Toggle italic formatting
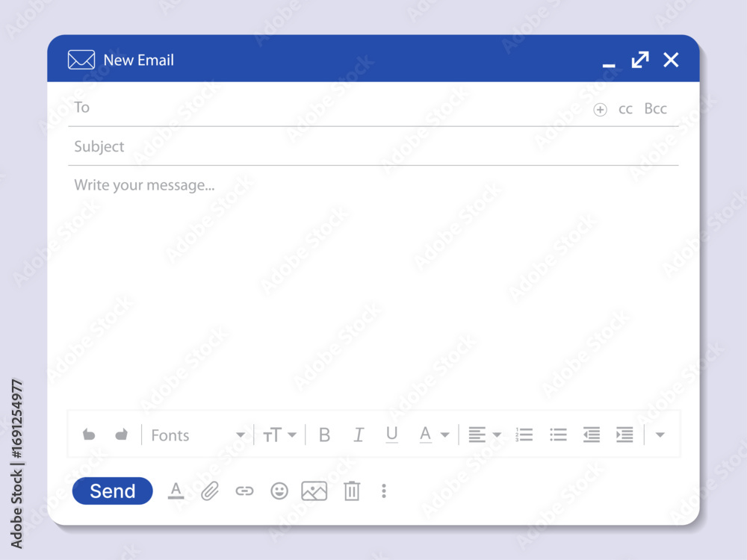747x560 pixels. coord(359,435)
